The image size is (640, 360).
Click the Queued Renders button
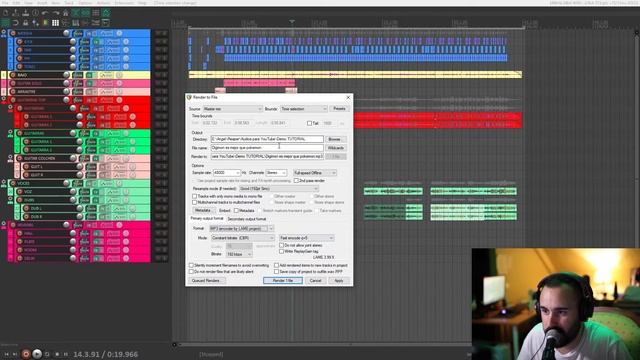click(x=206, y=281)
